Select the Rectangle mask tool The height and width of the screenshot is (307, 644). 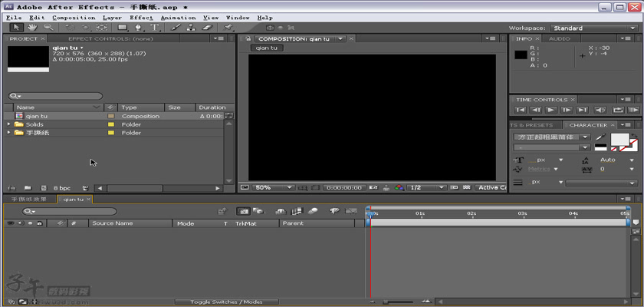coord(123,28)
